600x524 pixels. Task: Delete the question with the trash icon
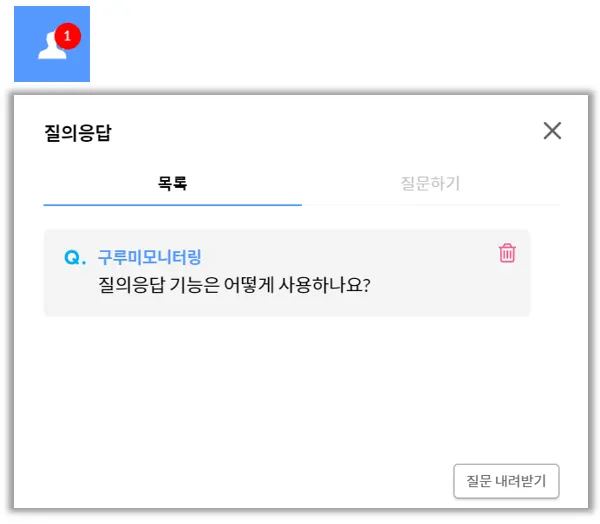click(507, 253)
